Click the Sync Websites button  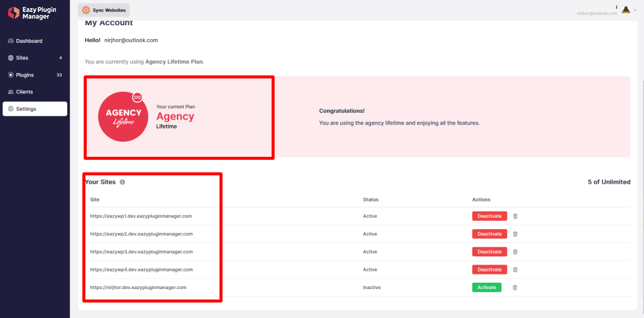tap(104, 10)
